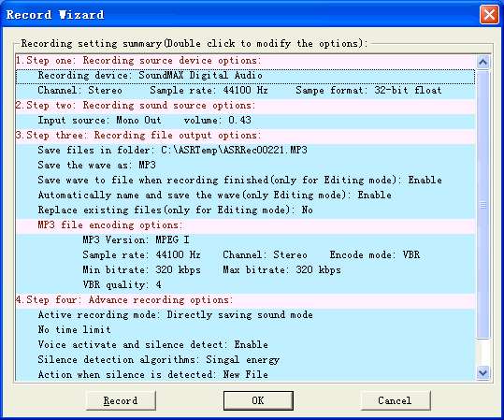Select the Replace existing files row
This screenshot has width=504, height=420.
click(x=245, y=210)
